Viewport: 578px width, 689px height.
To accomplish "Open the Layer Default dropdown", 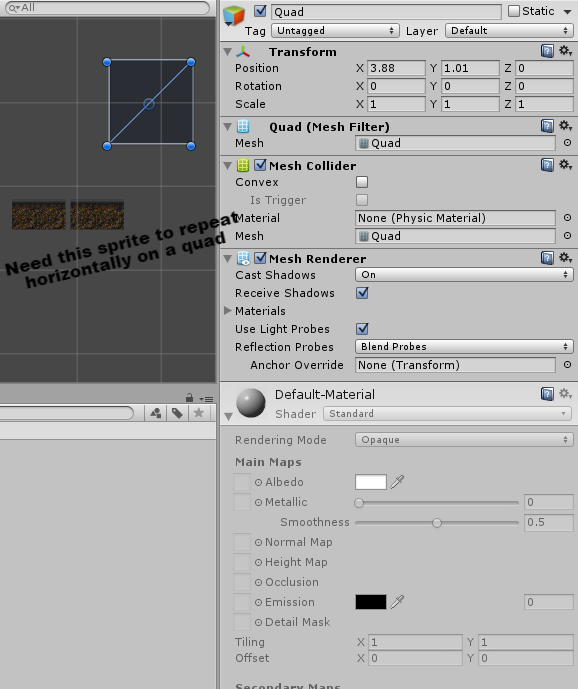I will point(509,31).
